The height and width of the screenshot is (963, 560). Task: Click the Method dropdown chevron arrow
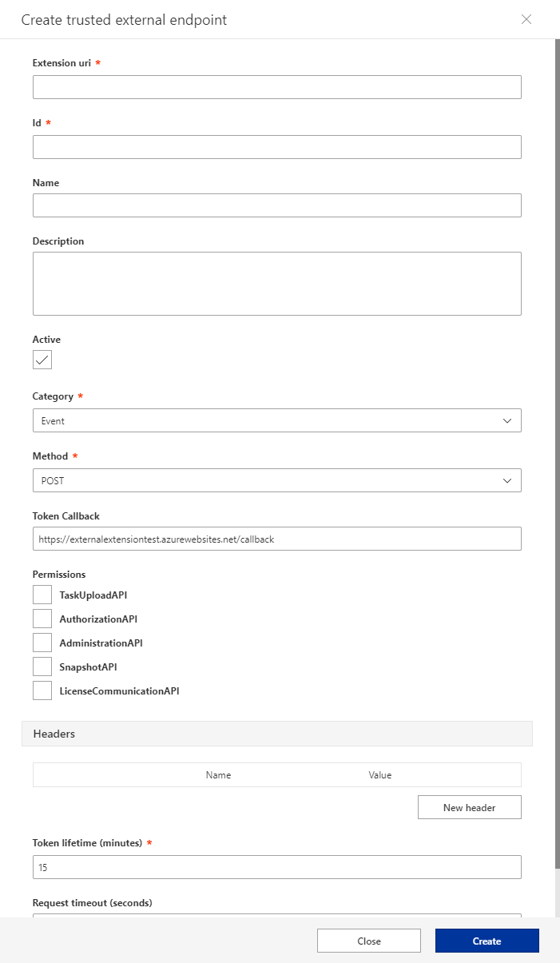tap(506, 480)
